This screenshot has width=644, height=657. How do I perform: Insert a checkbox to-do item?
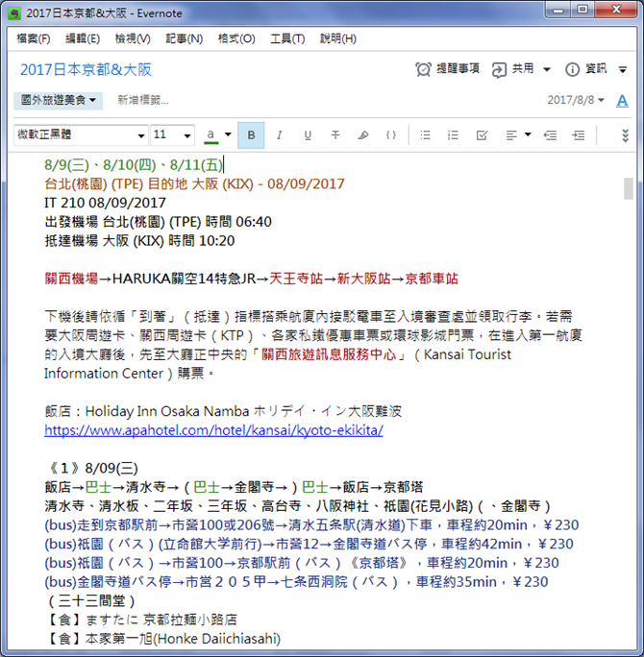click(482, 135)
